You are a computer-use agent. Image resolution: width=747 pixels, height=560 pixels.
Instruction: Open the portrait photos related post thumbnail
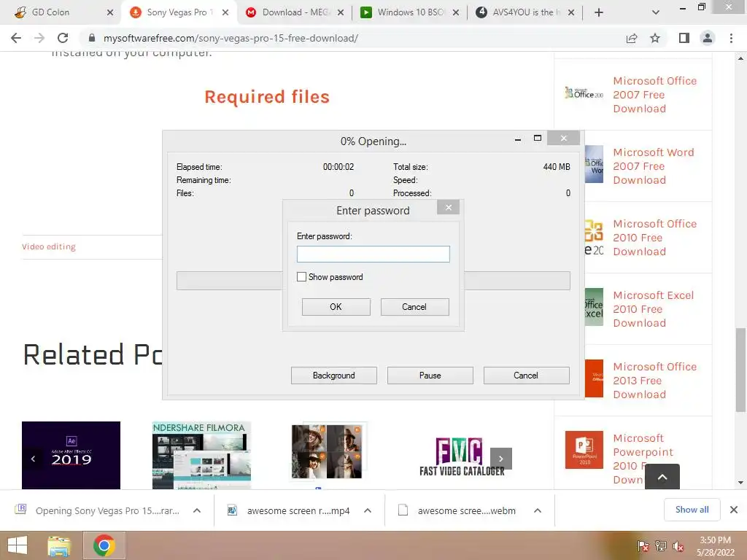point(329,452)
